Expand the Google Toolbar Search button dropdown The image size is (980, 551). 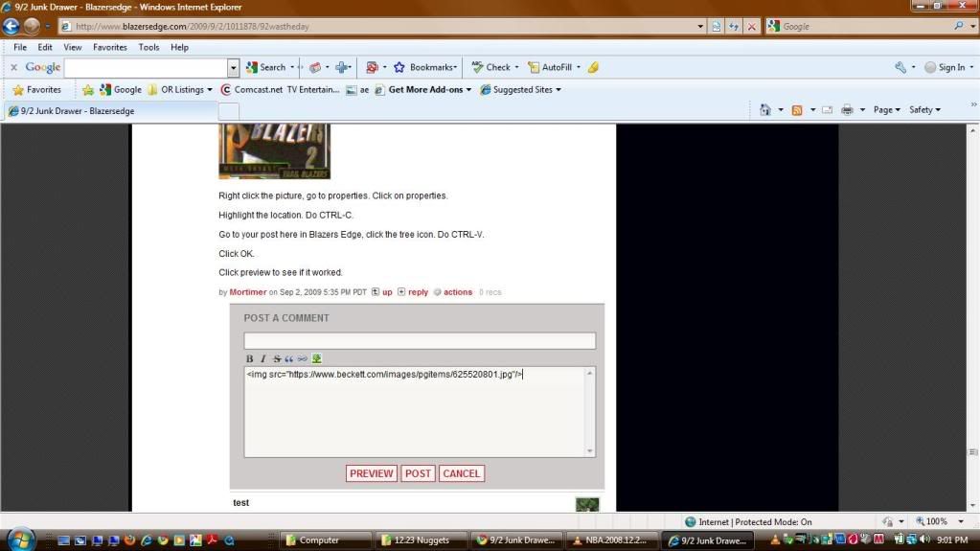(292, 67)
